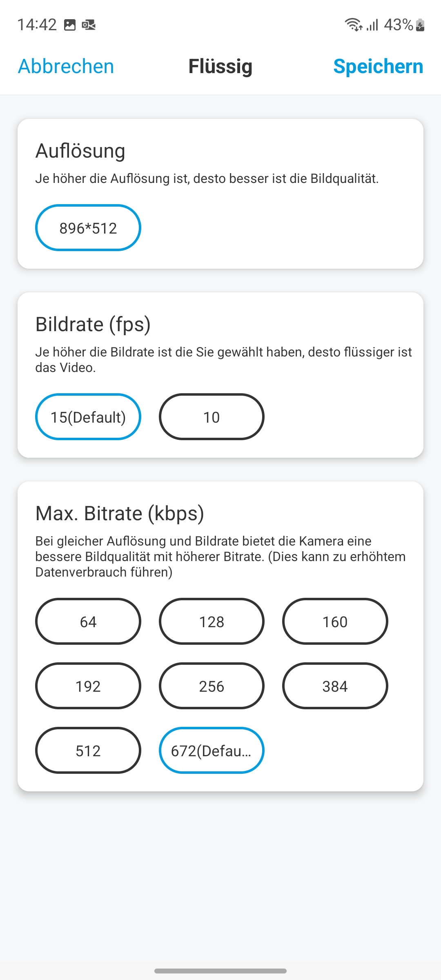
Task: Set frame rate to 10 fps
Action: (x=212, y=417)
